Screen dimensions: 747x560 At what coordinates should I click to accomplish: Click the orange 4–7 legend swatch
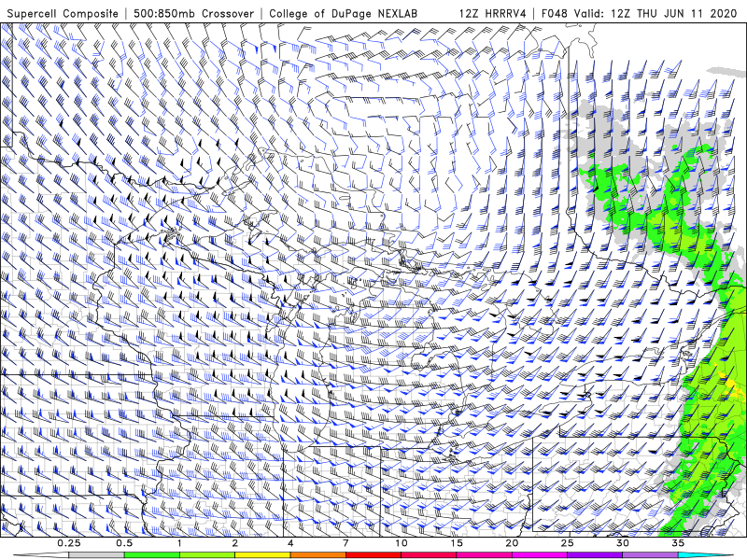tap(317, 555)
